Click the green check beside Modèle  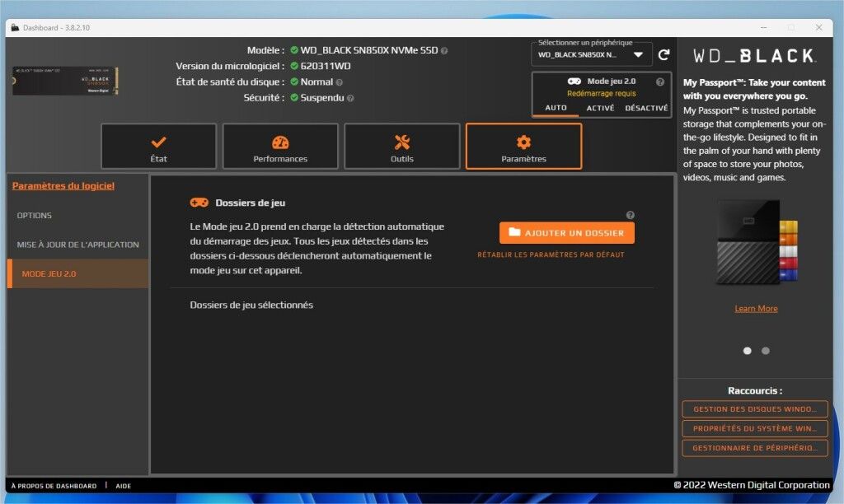294,50
